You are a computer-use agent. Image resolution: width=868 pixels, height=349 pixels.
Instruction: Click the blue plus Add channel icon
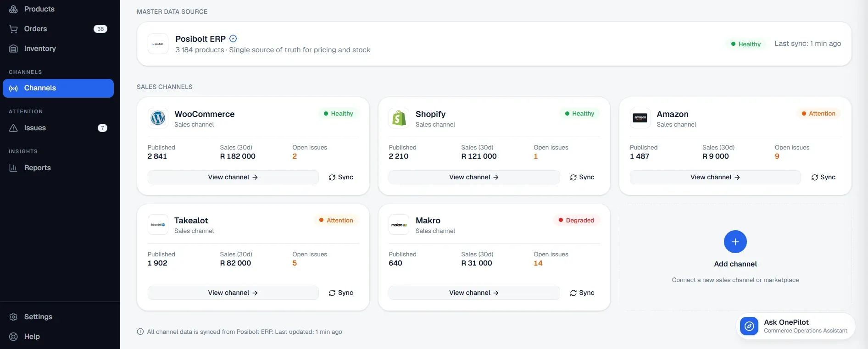(x=735, y=242)
